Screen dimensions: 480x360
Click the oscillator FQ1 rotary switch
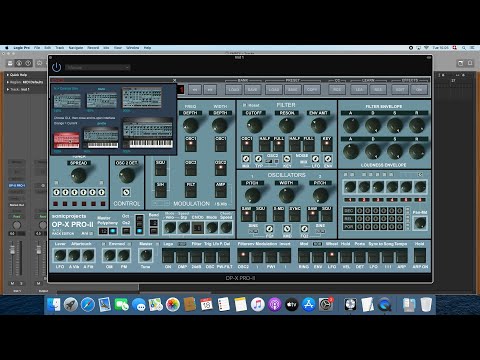[269, 229]
